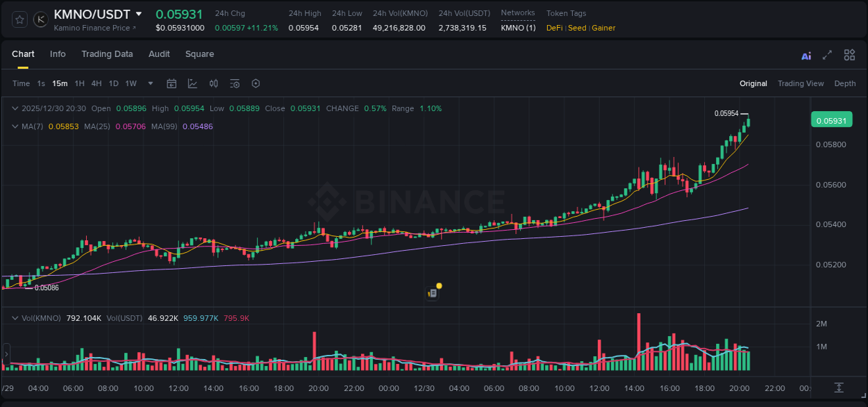The height and width of the screenshot is (407, 868).
Task: Click the date range calendar icon
Action: pyautogui.click(x=172, y=83)
